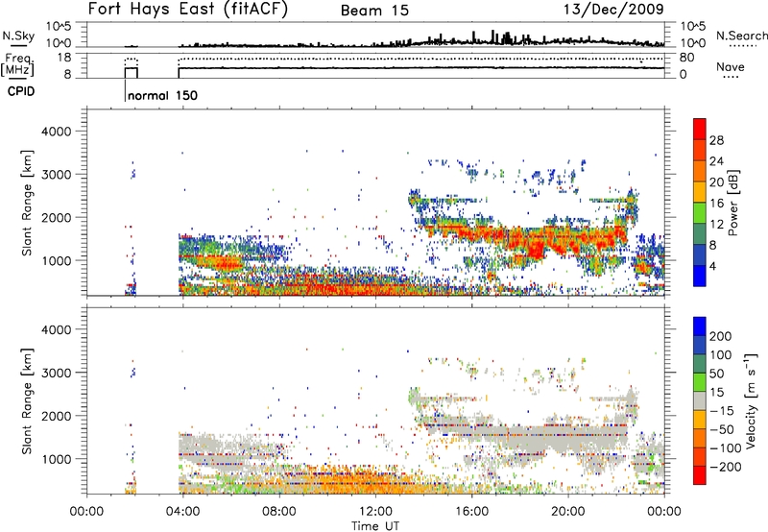This screenshot has height=532, width=768.
Task: Click the '2000' tick on the power panel
Action: [56, 217]
